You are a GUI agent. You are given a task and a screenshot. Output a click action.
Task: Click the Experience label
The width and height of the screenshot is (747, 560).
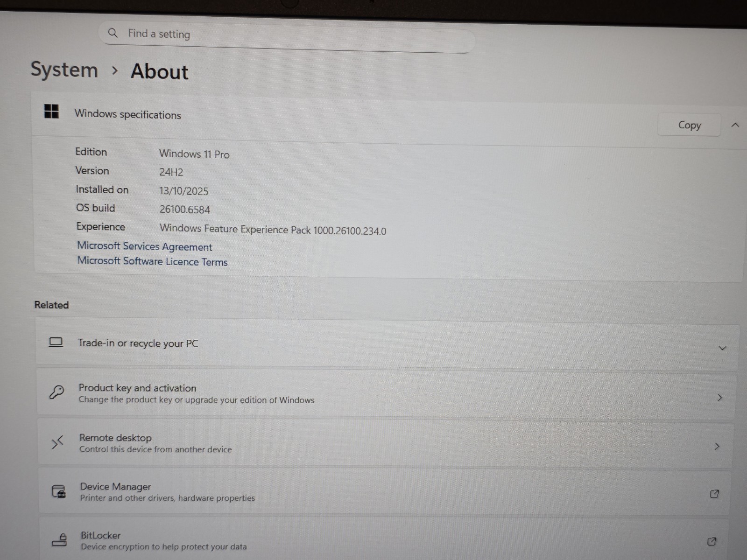pos(101,227)
